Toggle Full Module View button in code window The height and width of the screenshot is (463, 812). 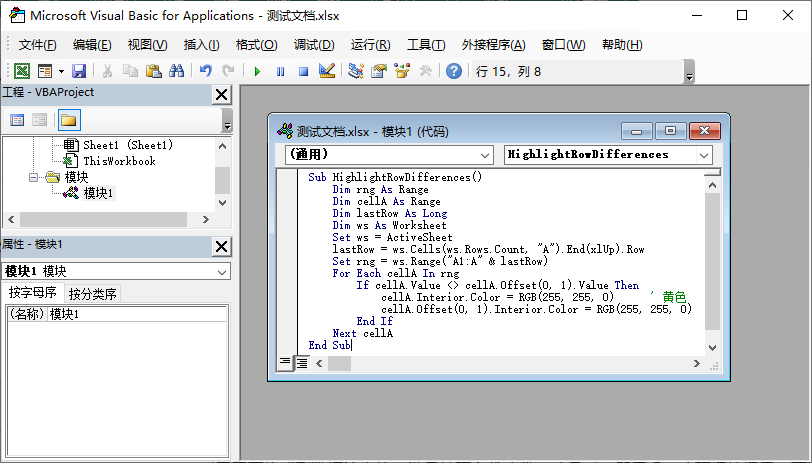click(301, 363)
